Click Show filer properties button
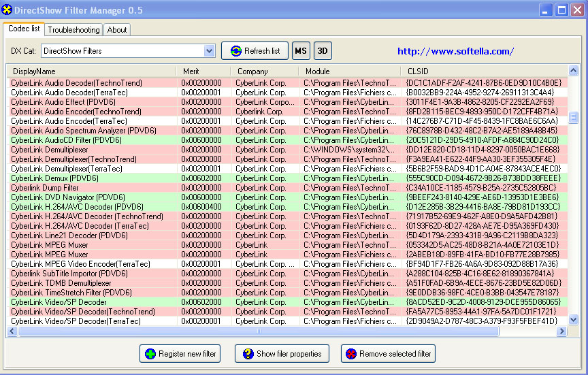Image resolution: width=588 pixels, height=375 pixels. [x=282, y=354]
